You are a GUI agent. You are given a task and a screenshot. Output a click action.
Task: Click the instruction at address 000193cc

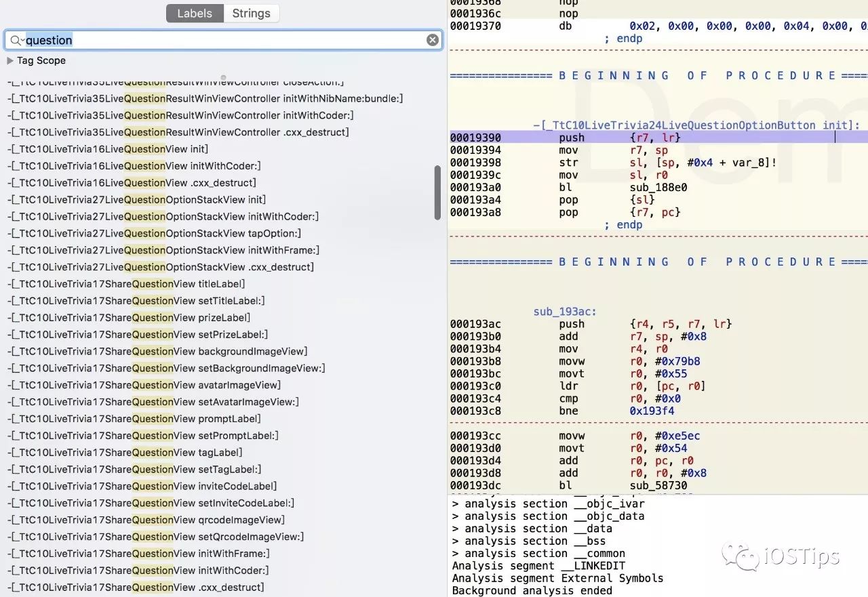tap(575, 436)
